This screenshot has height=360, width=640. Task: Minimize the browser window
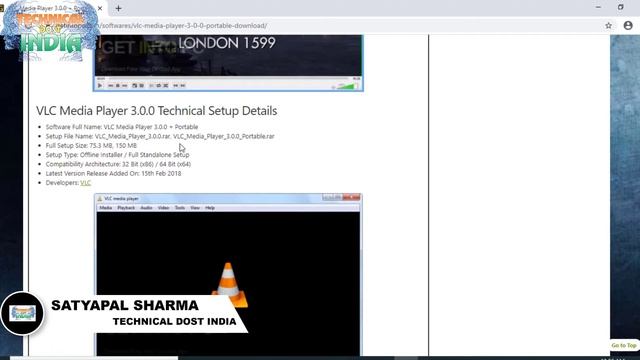pos(598,7)
